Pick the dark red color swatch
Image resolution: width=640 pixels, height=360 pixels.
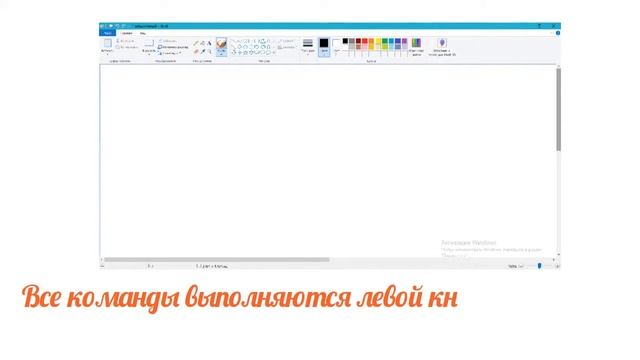click(x=358, y=41)
